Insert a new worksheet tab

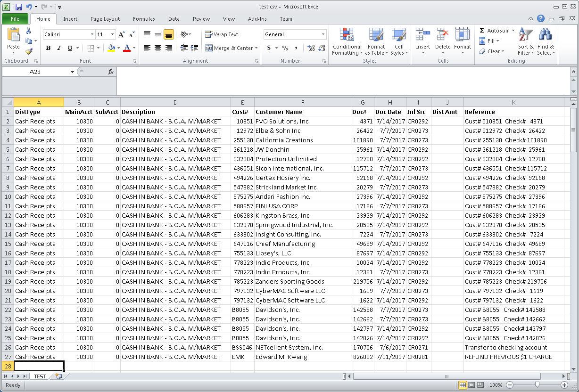click(x=58, y=376)
